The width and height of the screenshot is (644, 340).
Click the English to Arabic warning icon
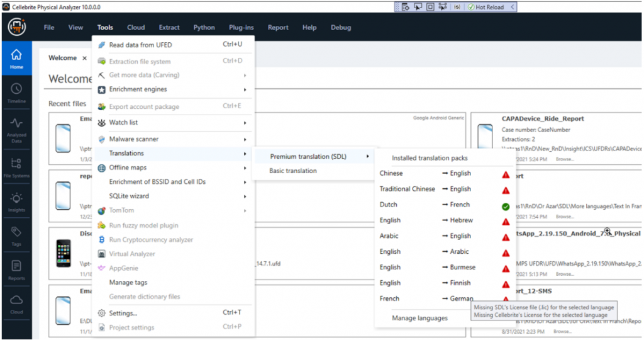506,253
